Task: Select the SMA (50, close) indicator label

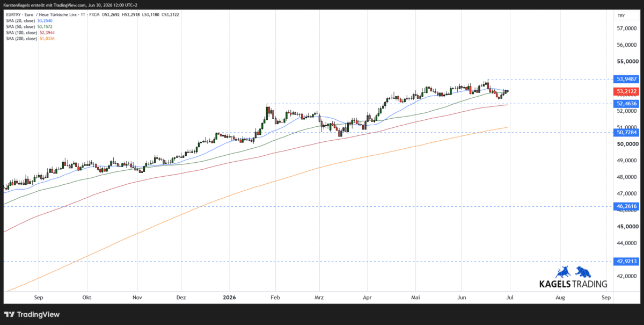Action: pyautogui.click(x=20, y=26)
